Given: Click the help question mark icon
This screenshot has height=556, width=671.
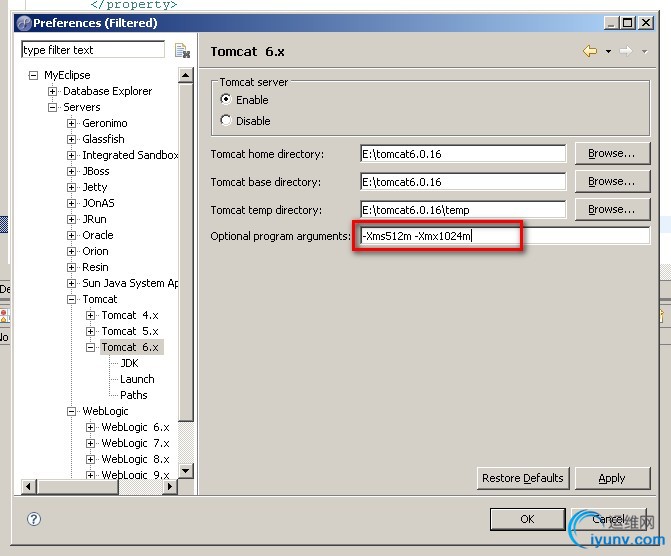Looking at the screenshot, I should tap(34, 519).
